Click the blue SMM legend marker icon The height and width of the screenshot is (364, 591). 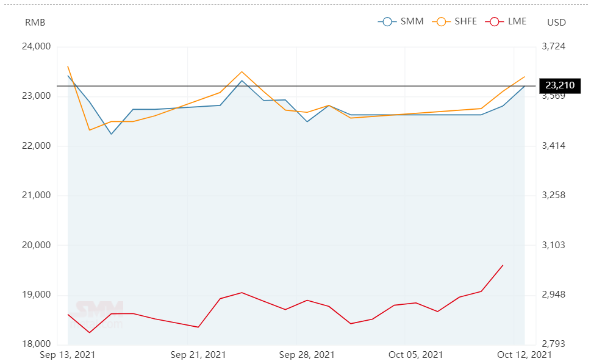387,22
